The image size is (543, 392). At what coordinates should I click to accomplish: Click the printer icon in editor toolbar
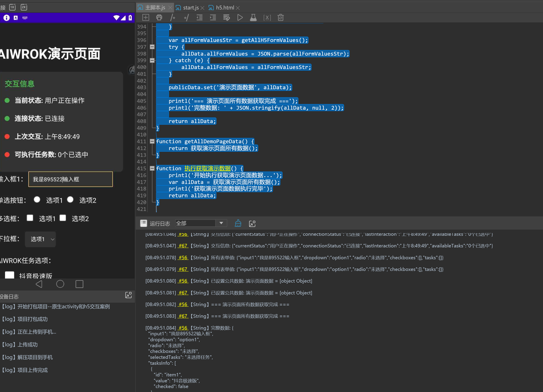(159, 18)
